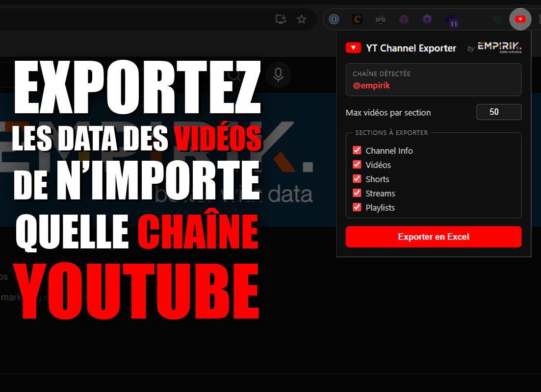Click the glasses face extension icon
The image size is (541, 392).
[x=380, y=19]
